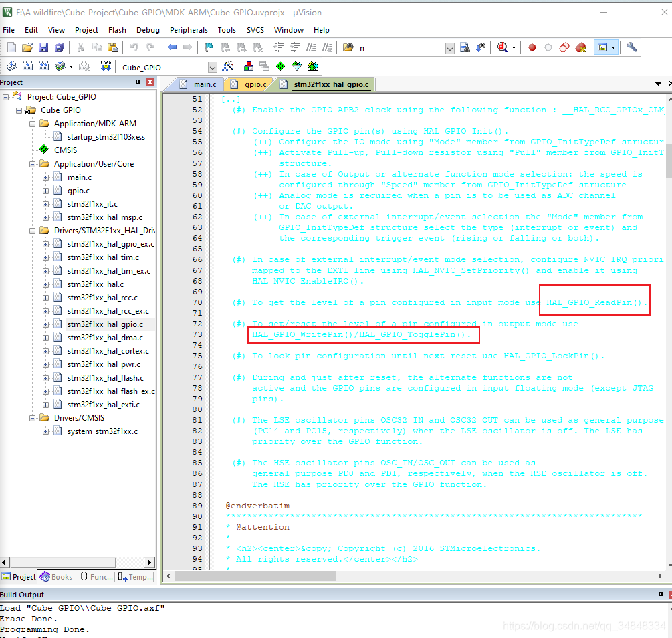The width and height of the screenshot is (672, 638).
Task: Rebuild all target files icon
Action: tap(43, 66)
